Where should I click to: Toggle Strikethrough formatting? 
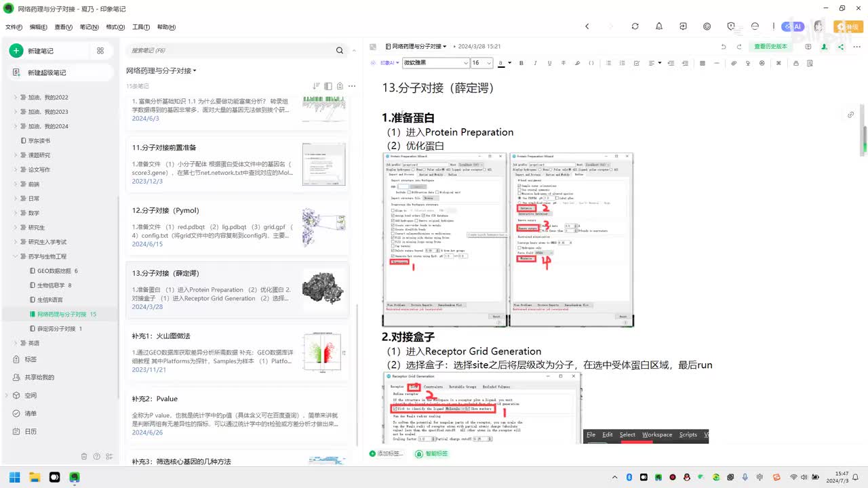coord(564,62)
